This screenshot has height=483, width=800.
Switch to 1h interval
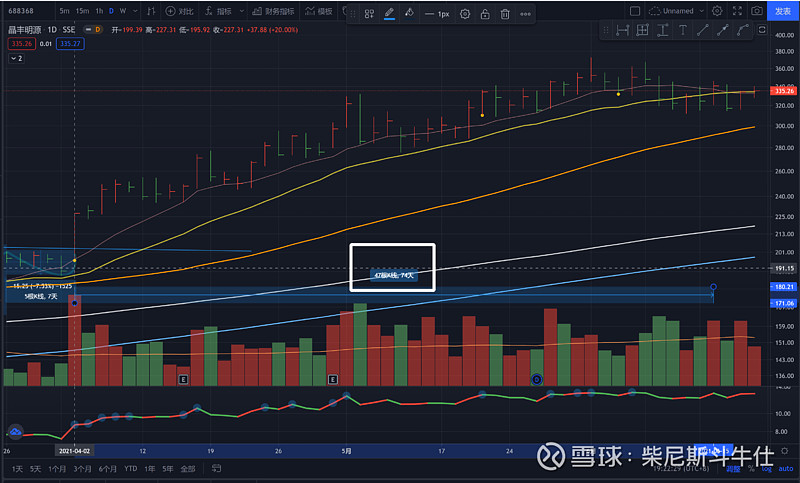99,11
